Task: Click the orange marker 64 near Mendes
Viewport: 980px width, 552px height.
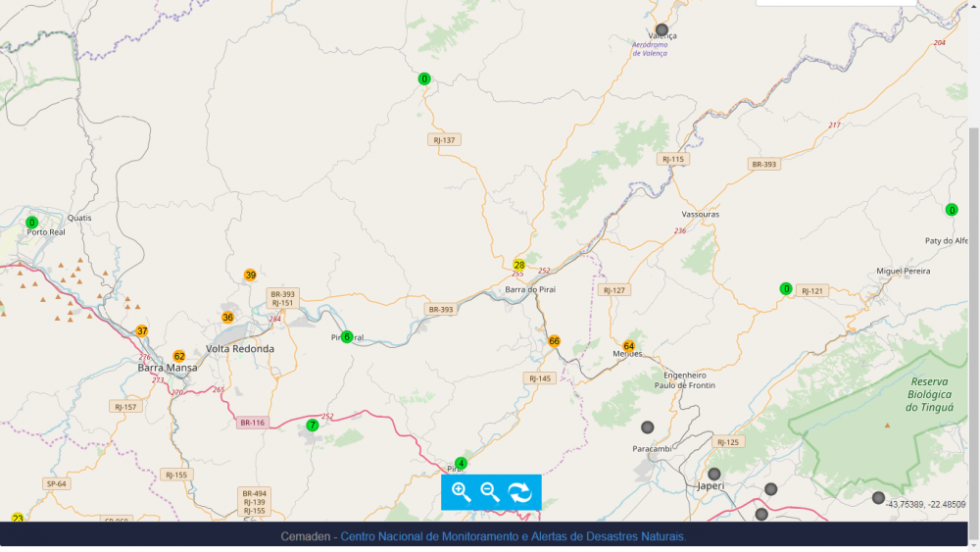Action: point(629,346)
